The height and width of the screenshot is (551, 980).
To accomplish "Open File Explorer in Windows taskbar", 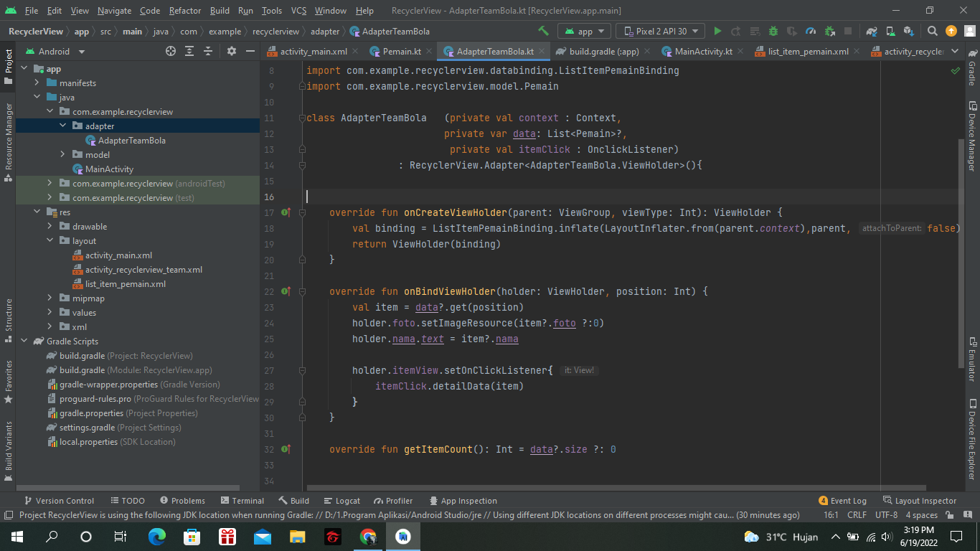I will 297,537.
